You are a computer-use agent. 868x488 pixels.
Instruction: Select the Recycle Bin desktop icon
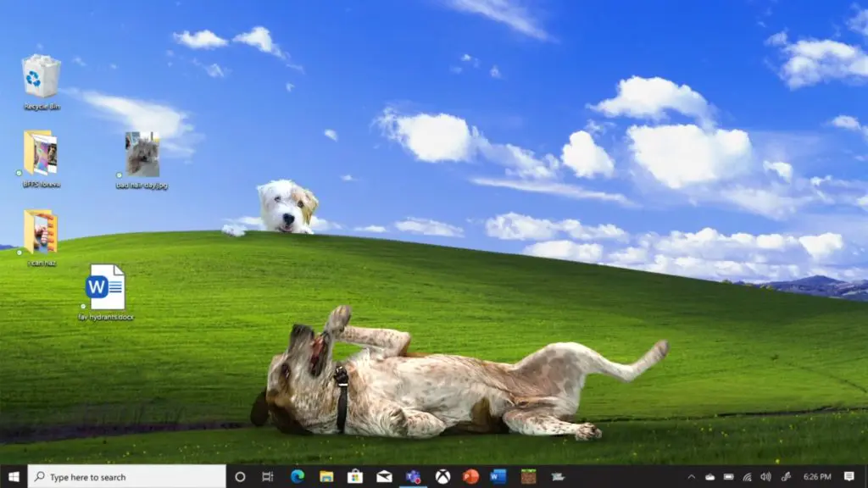[x=42, y=82]
